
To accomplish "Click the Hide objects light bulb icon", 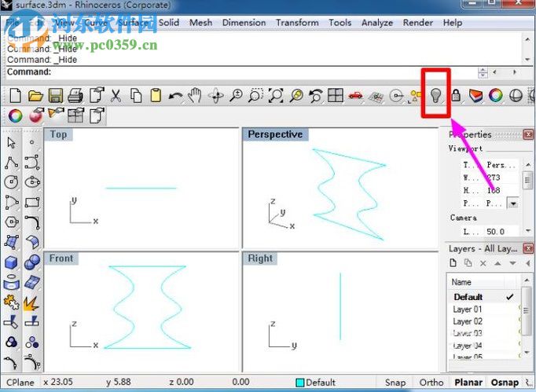I will pyautogui.click(x=435, y=95).
